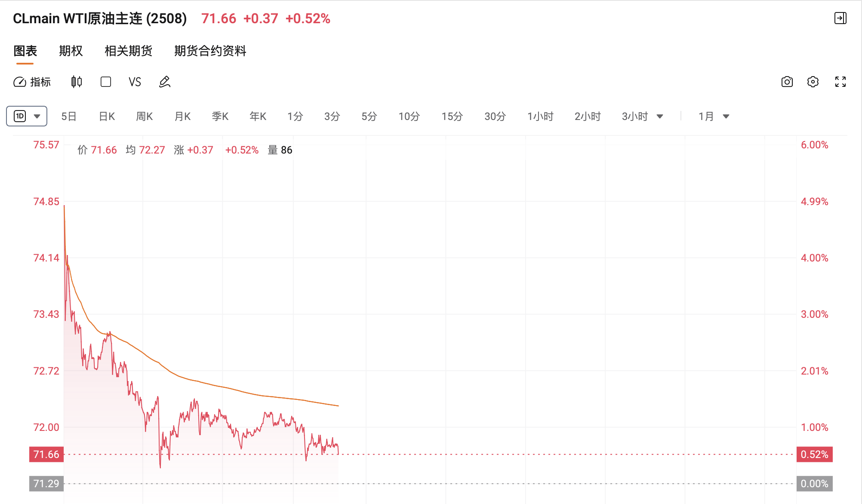
Task: Open the 1D period dropdown
Action: [27, 116]
